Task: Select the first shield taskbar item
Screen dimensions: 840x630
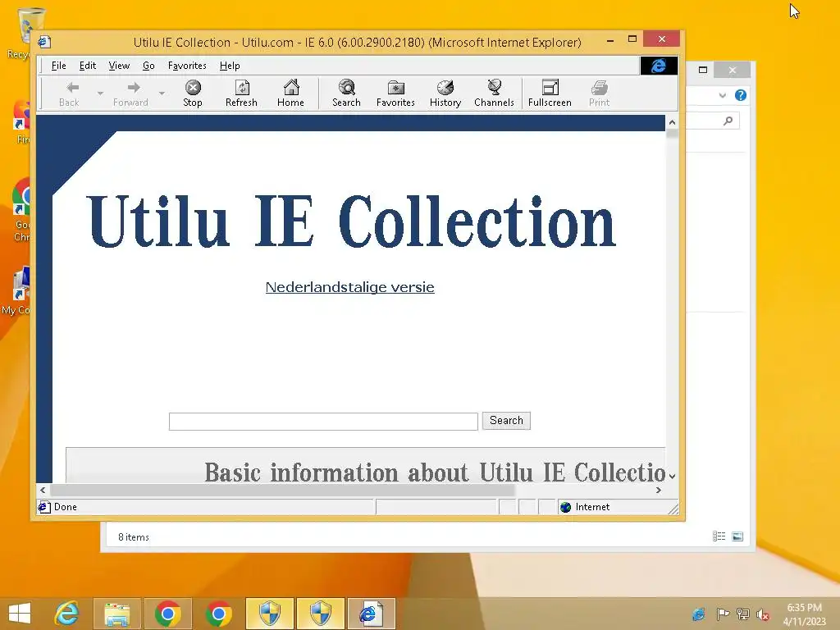Action: [269, 614]
